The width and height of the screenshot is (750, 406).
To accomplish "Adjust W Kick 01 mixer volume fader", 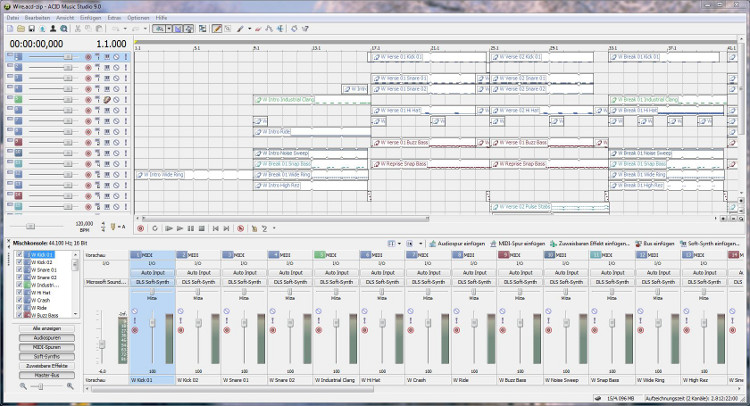I will tap(152, 323).
